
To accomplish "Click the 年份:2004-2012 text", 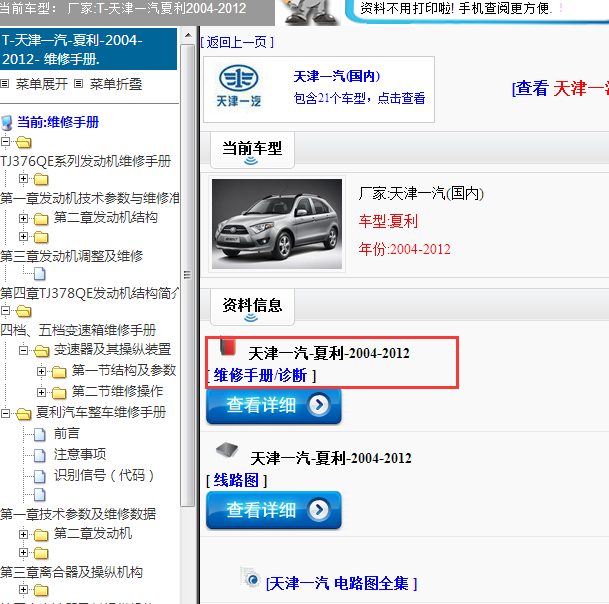I will 404,249.
